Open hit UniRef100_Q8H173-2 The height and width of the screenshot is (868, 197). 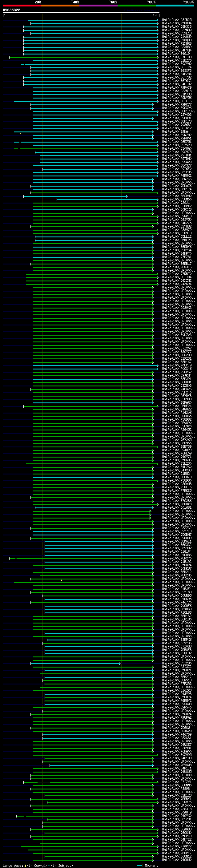tap(179, 111)
